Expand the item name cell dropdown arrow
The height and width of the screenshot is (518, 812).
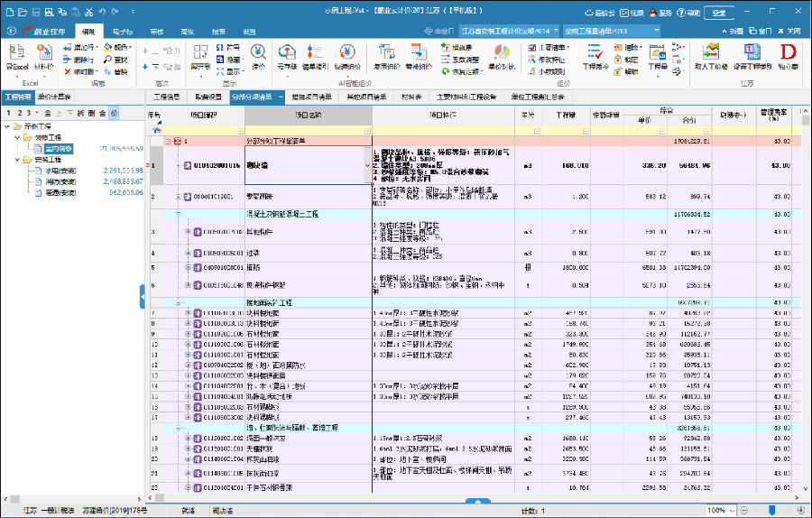point(366,166)
